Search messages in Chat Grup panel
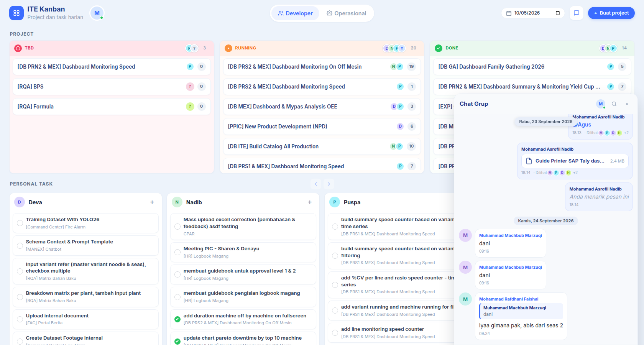Viewport: 644px width, 345px height. click(614, 104)
